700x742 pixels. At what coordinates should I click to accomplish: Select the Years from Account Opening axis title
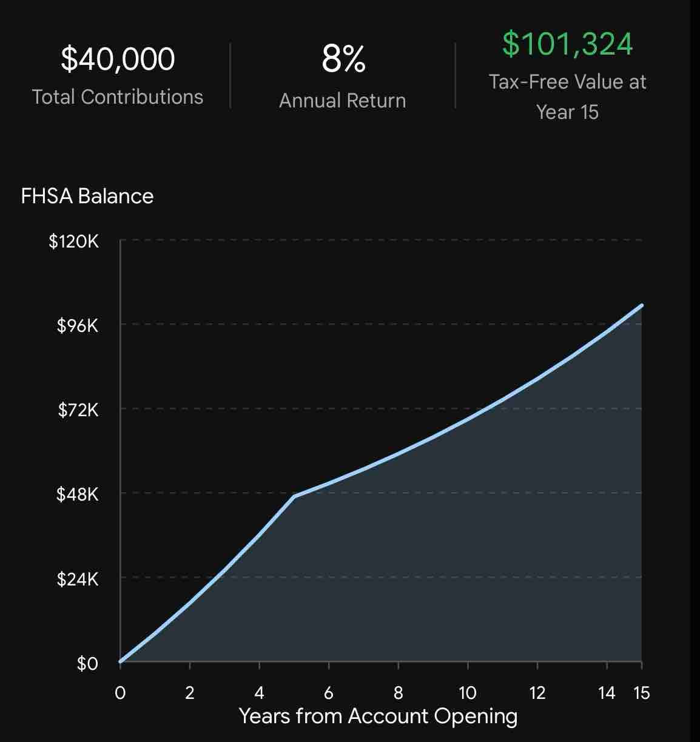point(379,717)
